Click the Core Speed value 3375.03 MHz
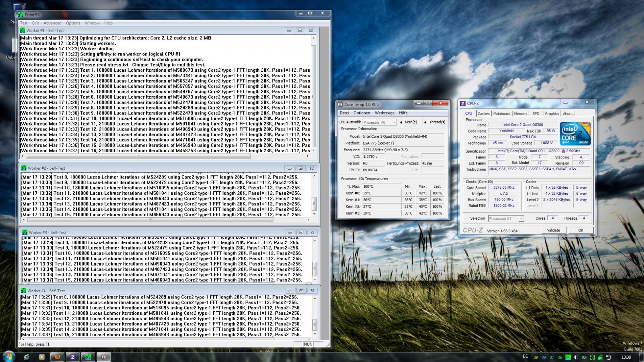 coord(504,188)
